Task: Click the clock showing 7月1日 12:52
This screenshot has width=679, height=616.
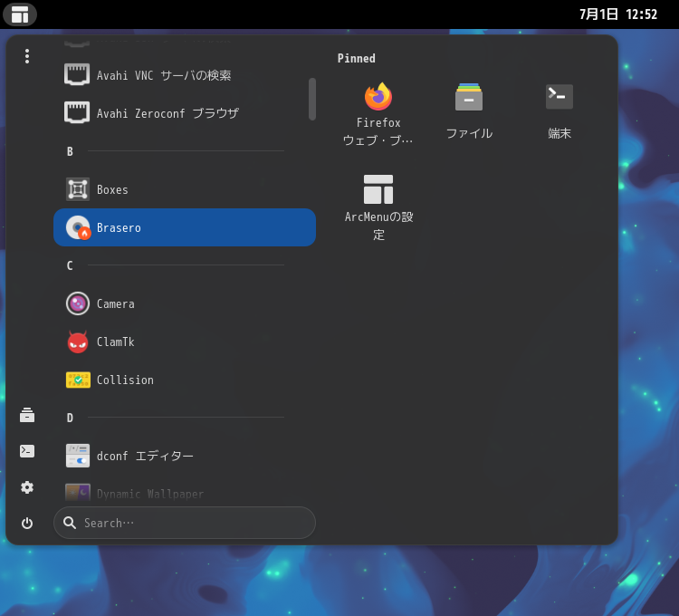Action: (x=618, y=14)
